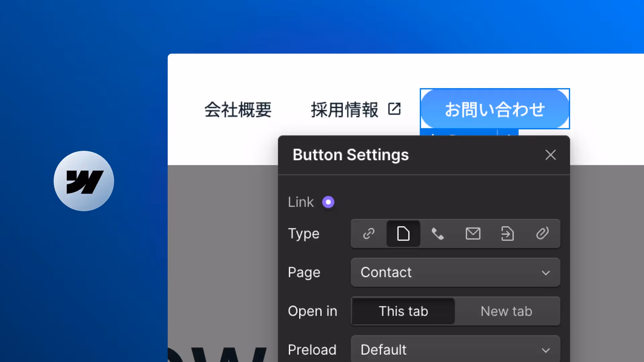Click the purple Link binding dot

pyautogui.click(x=328, y=202)
